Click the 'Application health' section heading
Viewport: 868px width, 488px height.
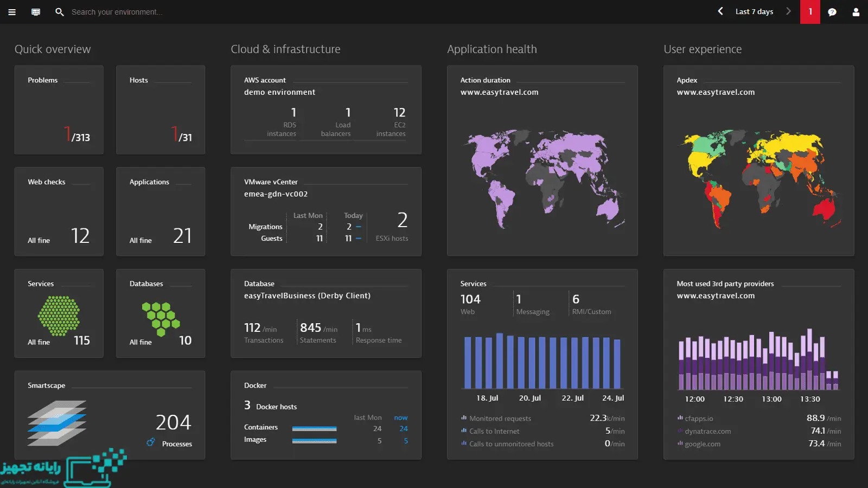click(x=492, y=49)
